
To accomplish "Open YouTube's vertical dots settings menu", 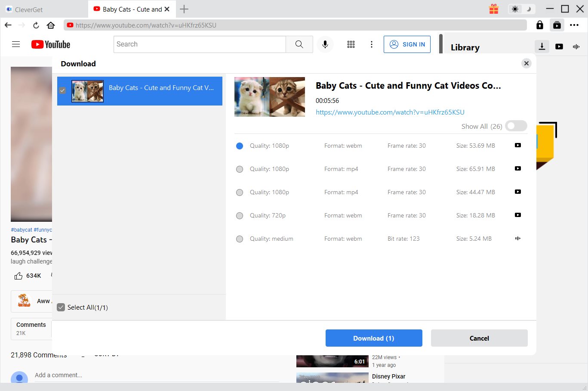I will click(x=372, y=44).
